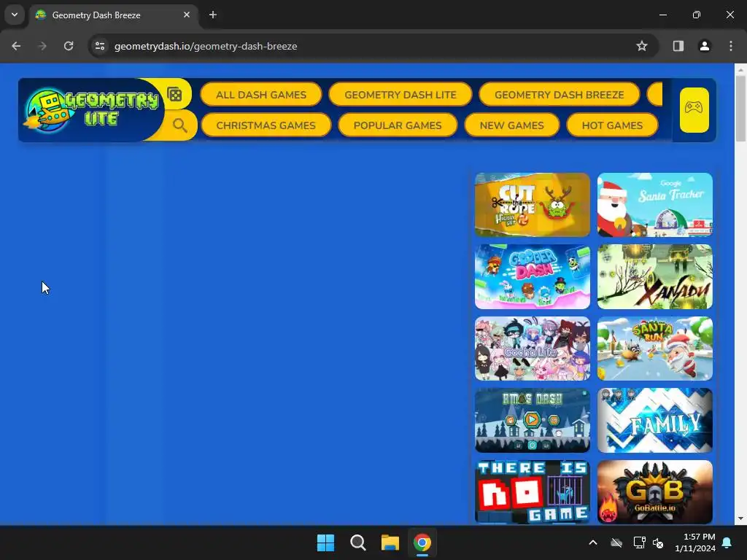Open the Santa Run game thumbnail
Image resolution: width=747 pixels, height=560 pixels.
tap(654, 349)
